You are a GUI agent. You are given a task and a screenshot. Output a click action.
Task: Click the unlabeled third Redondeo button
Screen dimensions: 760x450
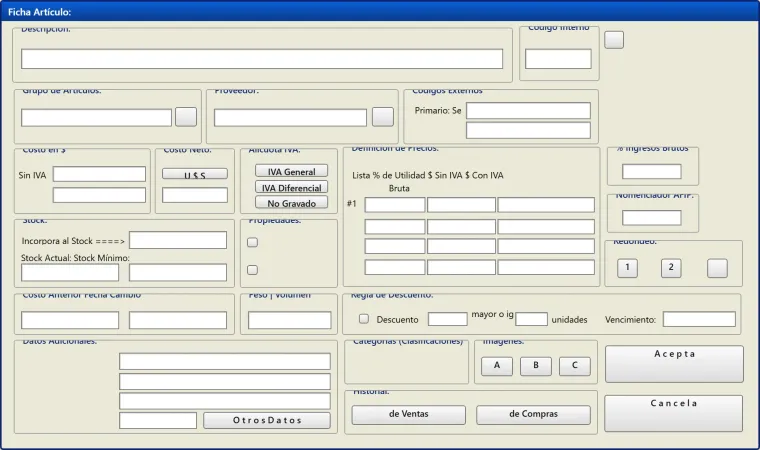[717, 268]
